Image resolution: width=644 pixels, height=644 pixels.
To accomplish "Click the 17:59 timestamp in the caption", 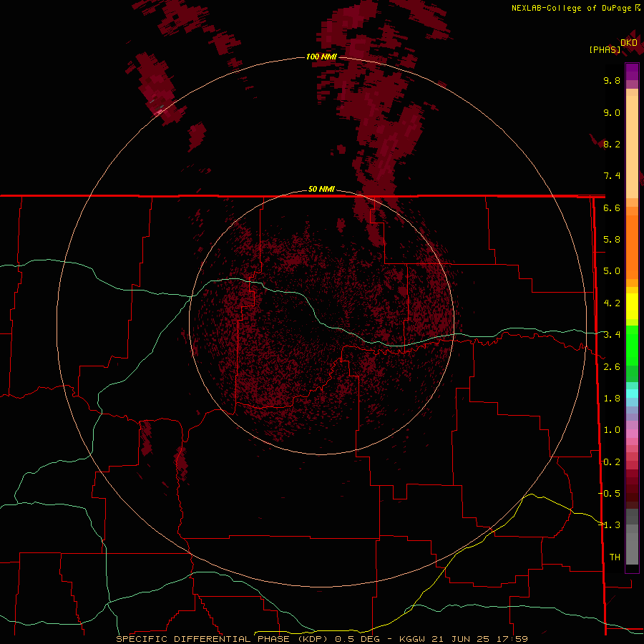I will point(512,639).
